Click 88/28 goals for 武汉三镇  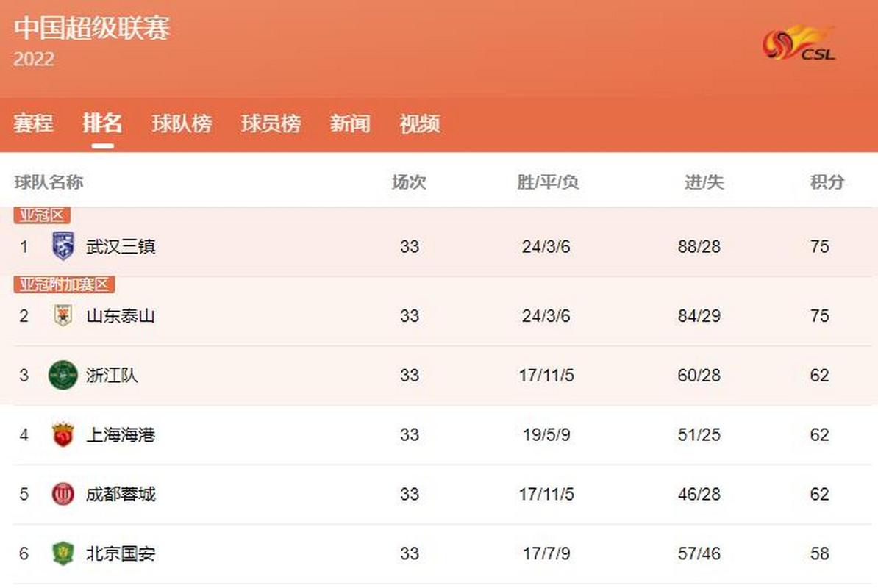coord(699,246)
